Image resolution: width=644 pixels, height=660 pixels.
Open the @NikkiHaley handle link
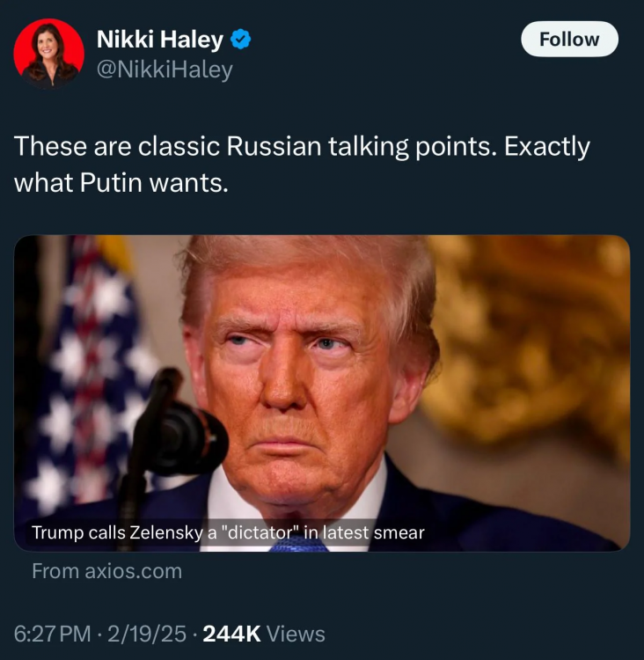(x=164, y=69)
